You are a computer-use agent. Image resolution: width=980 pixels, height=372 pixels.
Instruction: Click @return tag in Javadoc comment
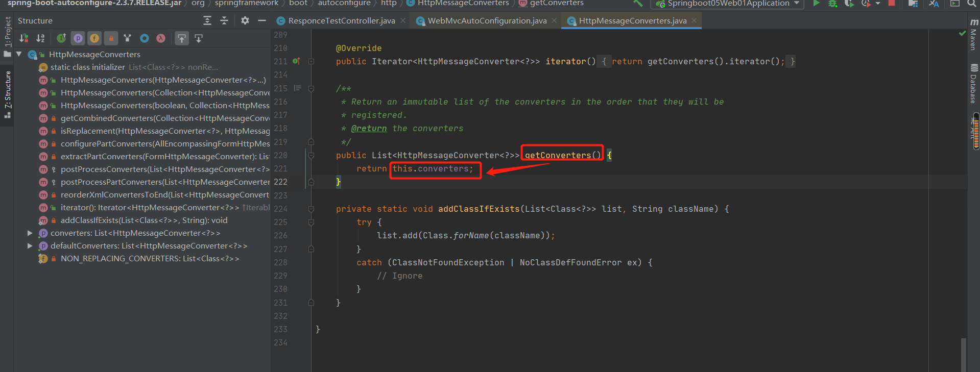coord(369,128)
